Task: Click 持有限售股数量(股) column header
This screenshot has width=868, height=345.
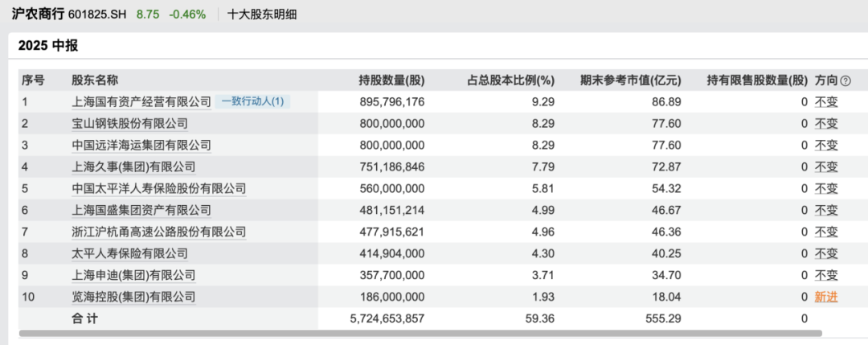Action: pyautogui.click(x=757, y=80)
